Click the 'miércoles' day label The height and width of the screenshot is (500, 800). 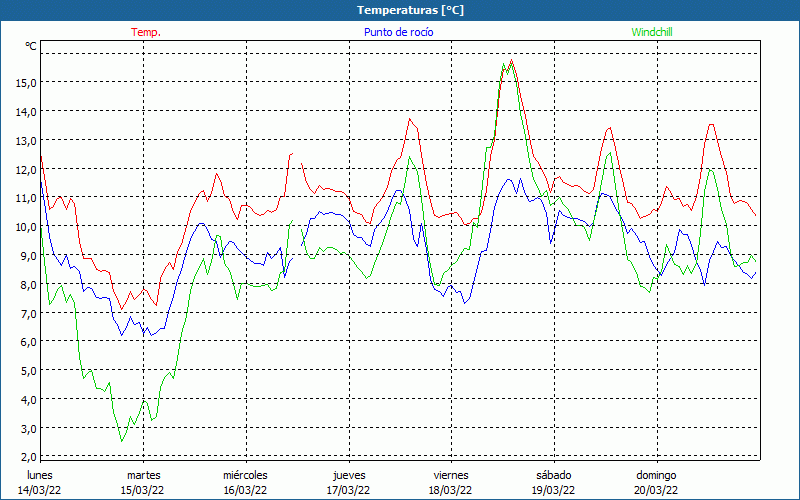pos(245,475)
